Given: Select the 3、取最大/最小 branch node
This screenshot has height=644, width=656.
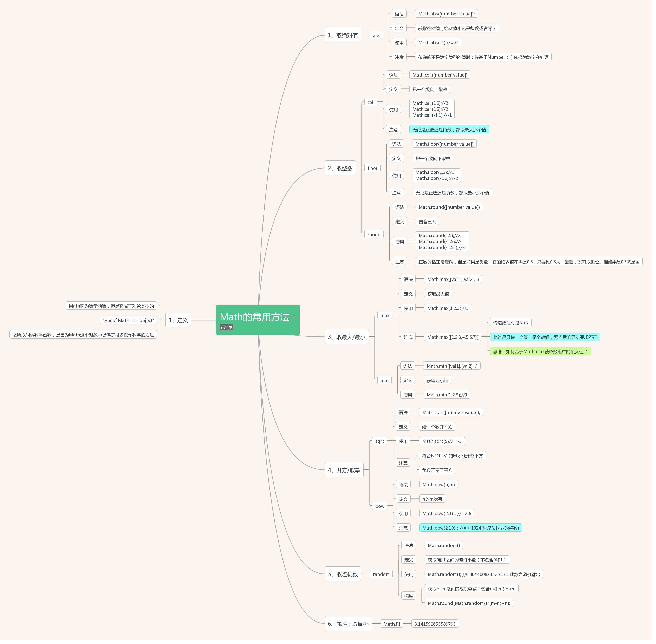Looking at the screenshot, I should point(346,337).
